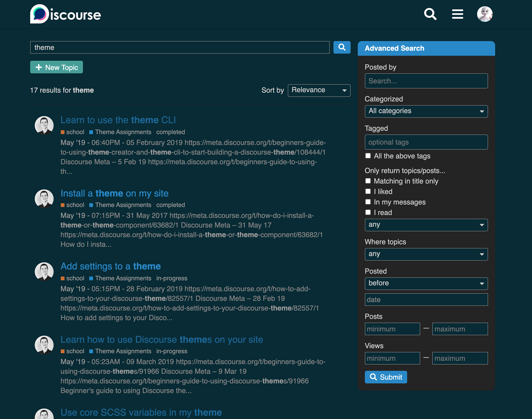
Task: Click the Discourse logo in header
Action: click(65, 14)
